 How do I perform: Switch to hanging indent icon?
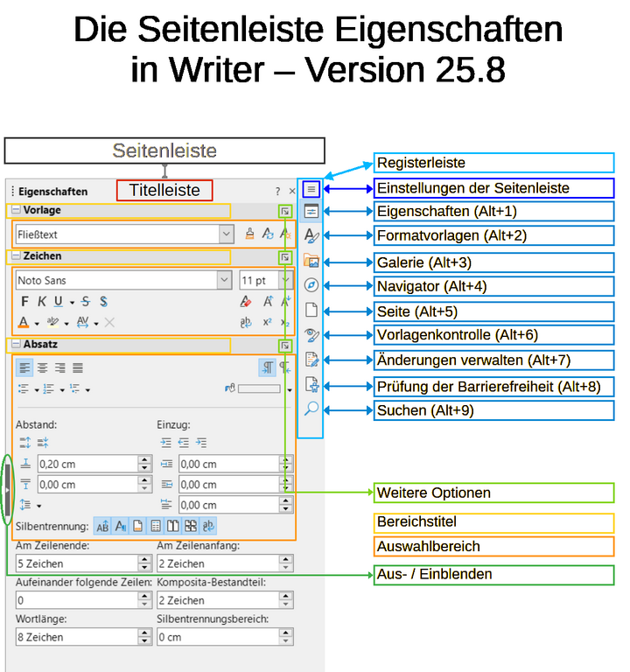click(x=201, y=442)
